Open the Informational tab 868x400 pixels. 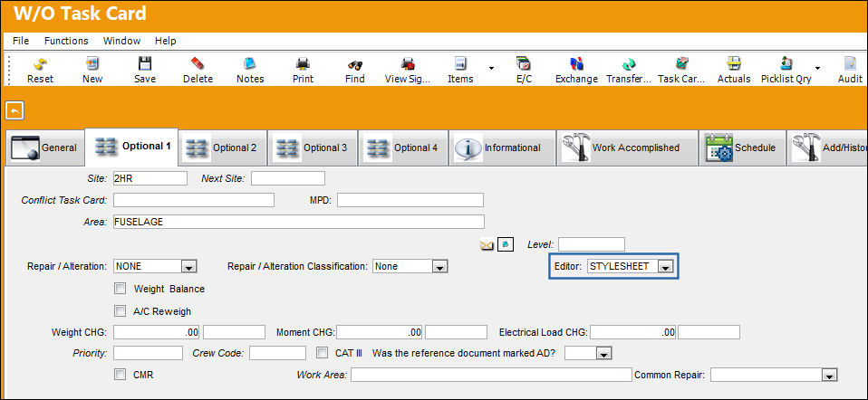pyautogui.click(x=503, y=148)
